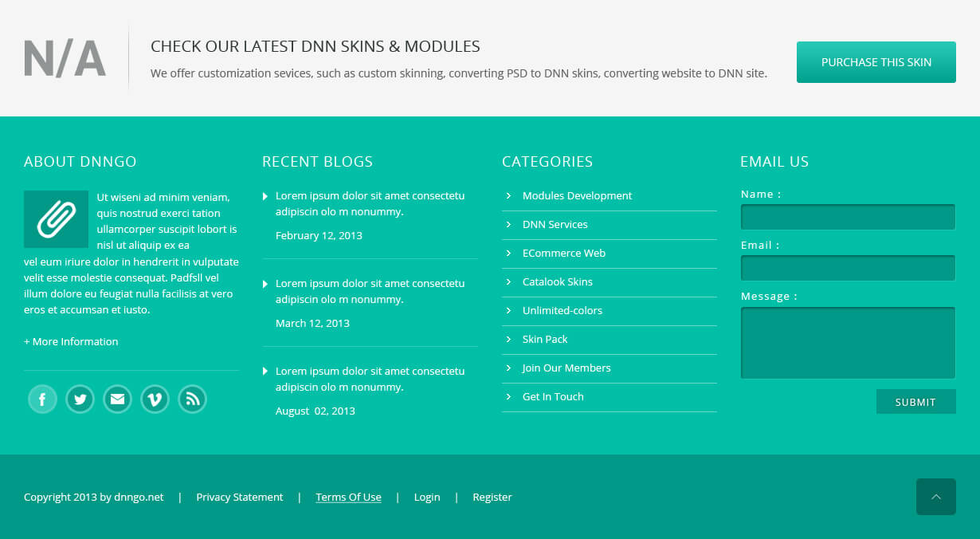Viewport: 980px width, 539px height.
Task: Open the + More Information link
Action: [x=71, y=341]
